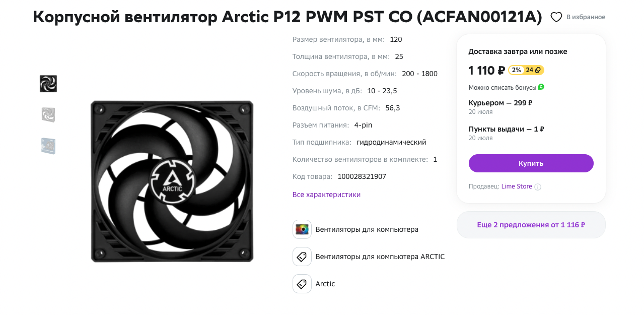The height and width of the screenshot is (315, 644).
Task: Select the first black fan thumbnail
Action: click(48, 84)
